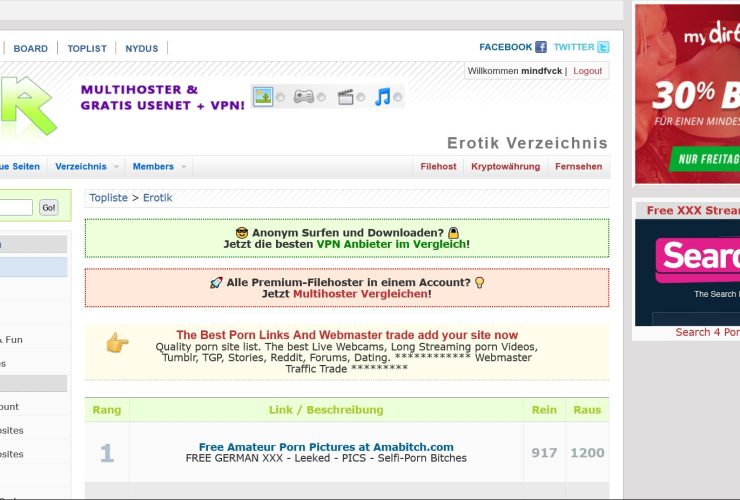This screenshot has height=500, width=740.
Task: Click the picture category icon
Action: (x=263, y=97)
